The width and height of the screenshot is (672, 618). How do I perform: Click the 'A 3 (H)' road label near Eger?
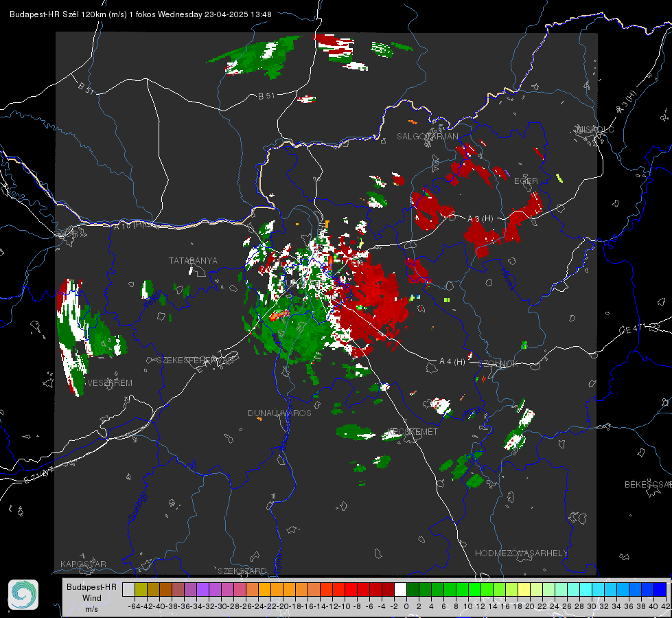[480, 219]
